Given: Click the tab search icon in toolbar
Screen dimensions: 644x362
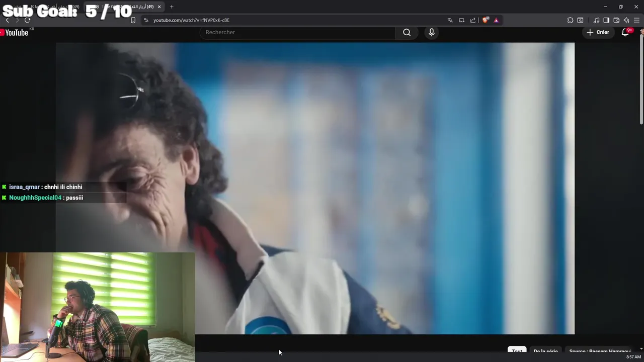Looking at the screenshot, I should pyautogui.click(x=580, y=20).
